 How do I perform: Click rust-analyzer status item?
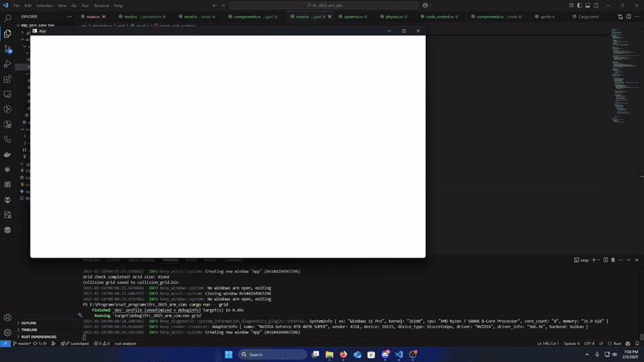(x=126, y=343)
